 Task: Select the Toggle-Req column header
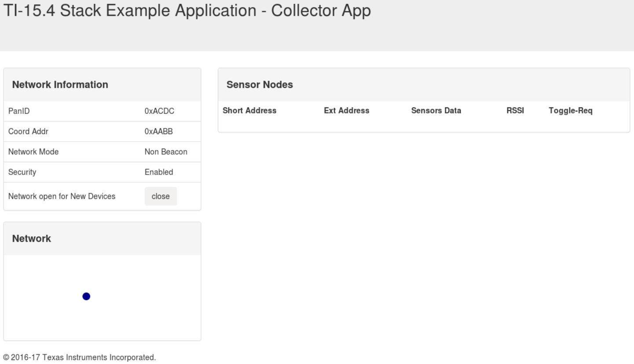tap(571, 111)
